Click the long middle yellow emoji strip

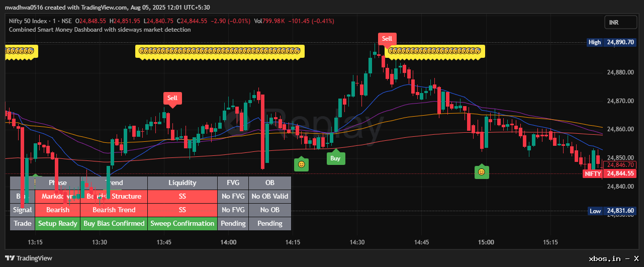pos(219,51)
